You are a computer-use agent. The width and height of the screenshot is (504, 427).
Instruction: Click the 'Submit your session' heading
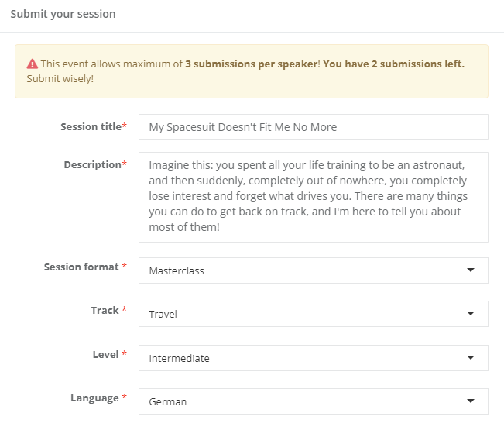pyautogui.click(x=62, y=15)
